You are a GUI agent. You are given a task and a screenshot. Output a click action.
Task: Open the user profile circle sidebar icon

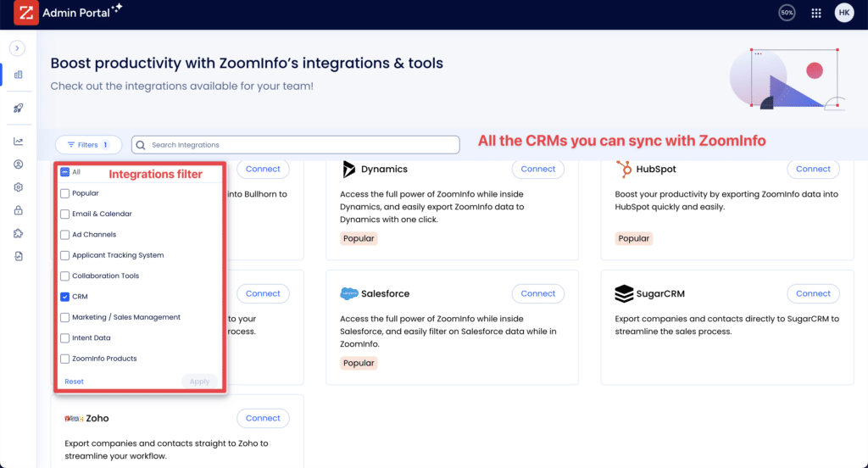pos(19,164)
